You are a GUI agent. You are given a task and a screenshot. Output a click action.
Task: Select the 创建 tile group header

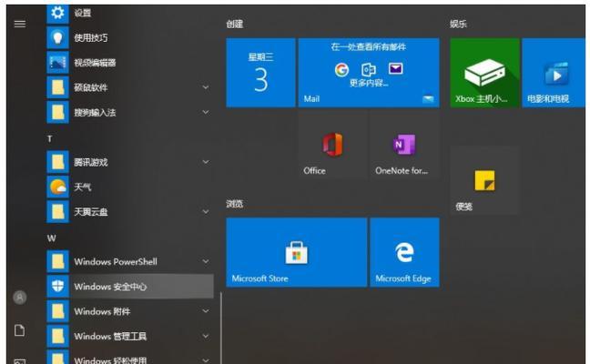[235, 24]
